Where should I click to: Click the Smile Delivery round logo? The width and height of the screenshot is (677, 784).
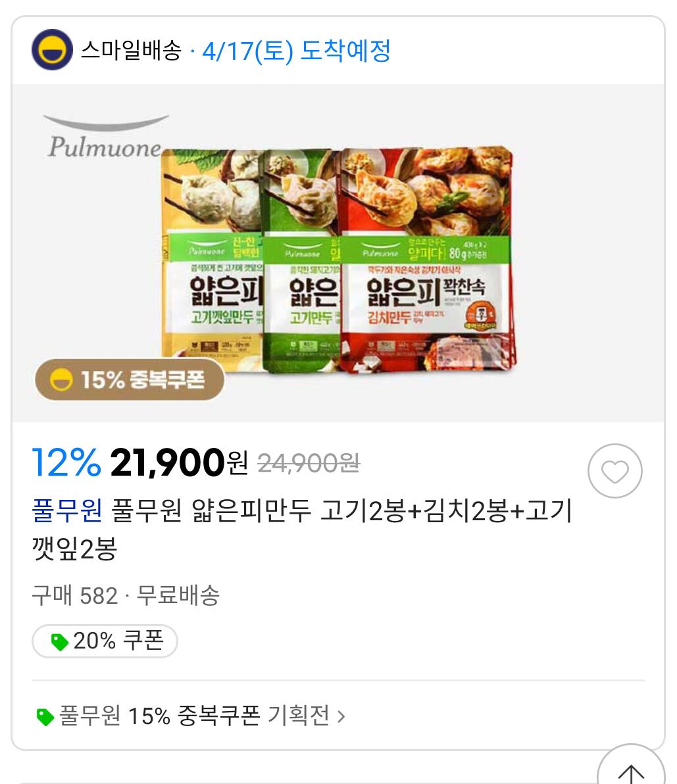(x=52, y=50)
